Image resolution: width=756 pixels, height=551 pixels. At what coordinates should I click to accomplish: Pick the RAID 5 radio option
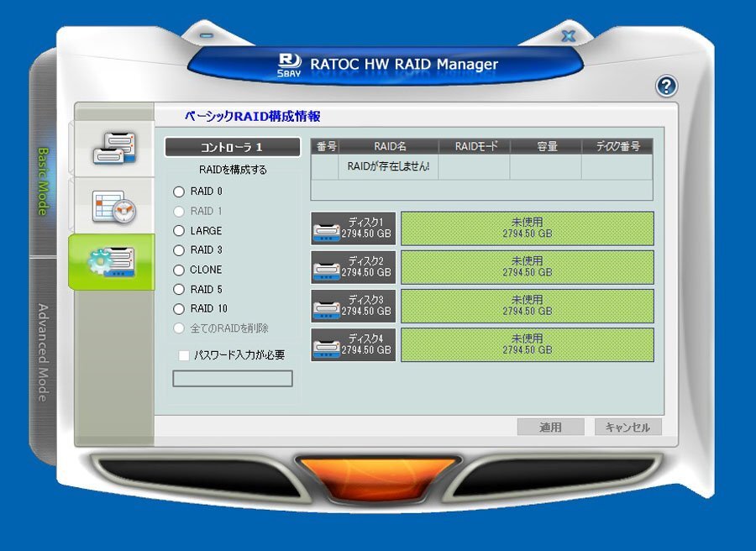point(179,289)
